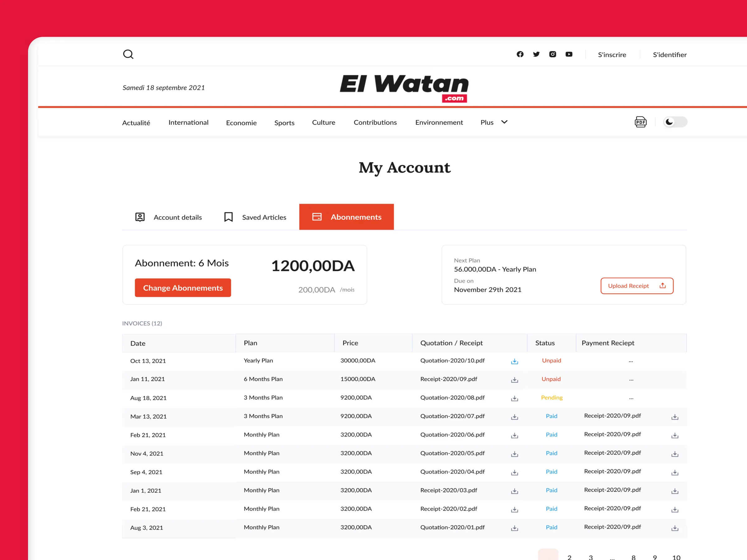
Task: Open the Twitter social icon
Action: tap(536, 54)
